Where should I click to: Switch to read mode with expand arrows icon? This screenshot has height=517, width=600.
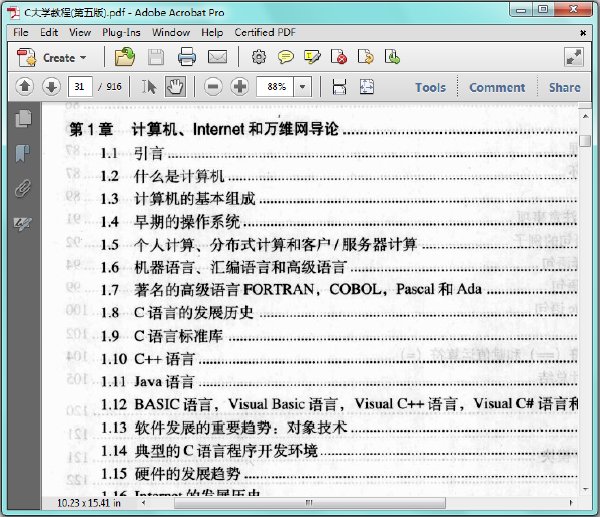click(x=574, y=58)
